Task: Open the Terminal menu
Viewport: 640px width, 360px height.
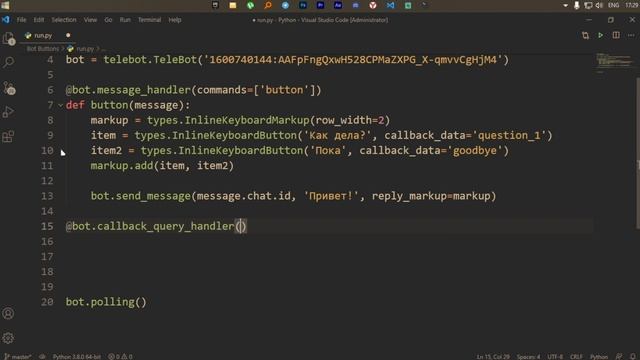Action: coord(149,20)
